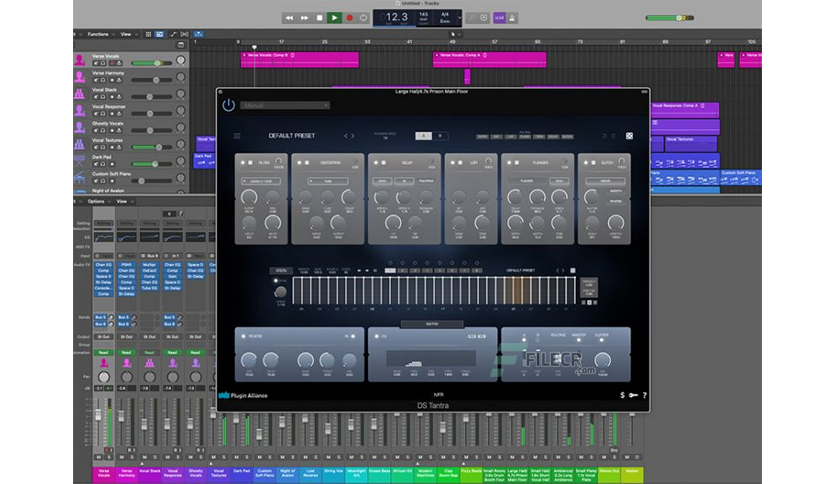Click the MATRIX tab button

click(x=432, y=324)
